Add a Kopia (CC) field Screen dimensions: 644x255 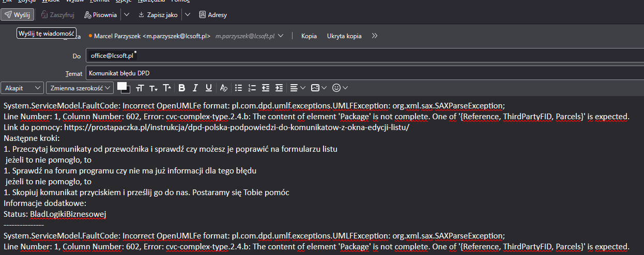click(x=309, y=36)
